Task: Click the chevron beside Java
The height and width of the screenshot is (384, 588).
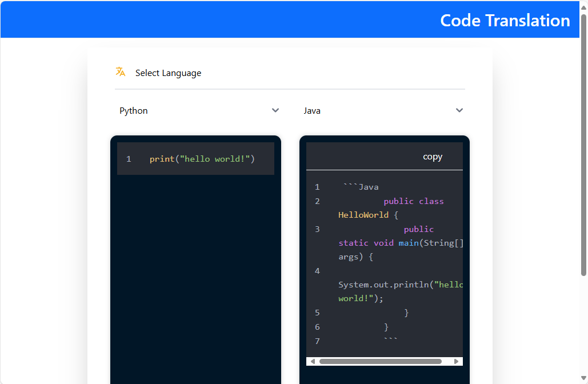Action: point(459,110)
